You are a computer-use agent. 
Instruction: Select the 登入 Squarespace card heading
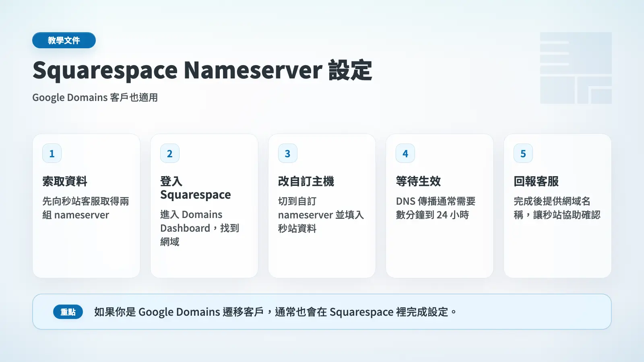point(196,188)
